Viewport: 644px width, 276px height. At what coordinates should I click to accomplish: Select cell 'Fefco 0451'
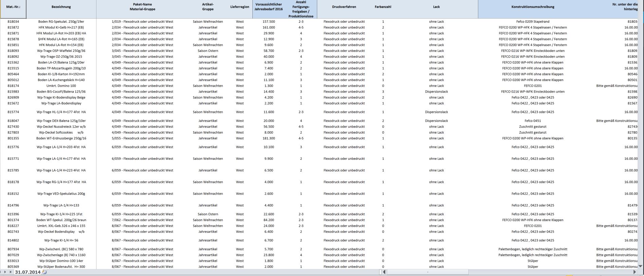[533, 121]
